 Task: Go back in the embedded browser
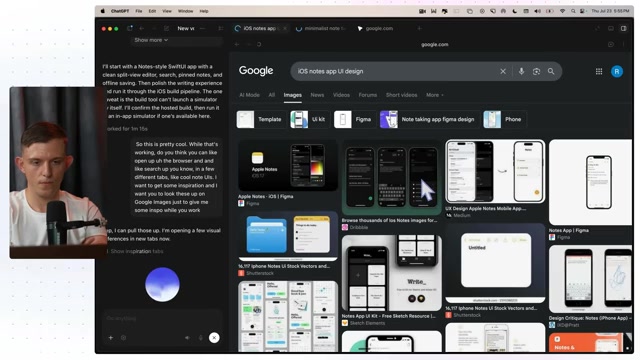pyautogui.click(x=237, y=44)
